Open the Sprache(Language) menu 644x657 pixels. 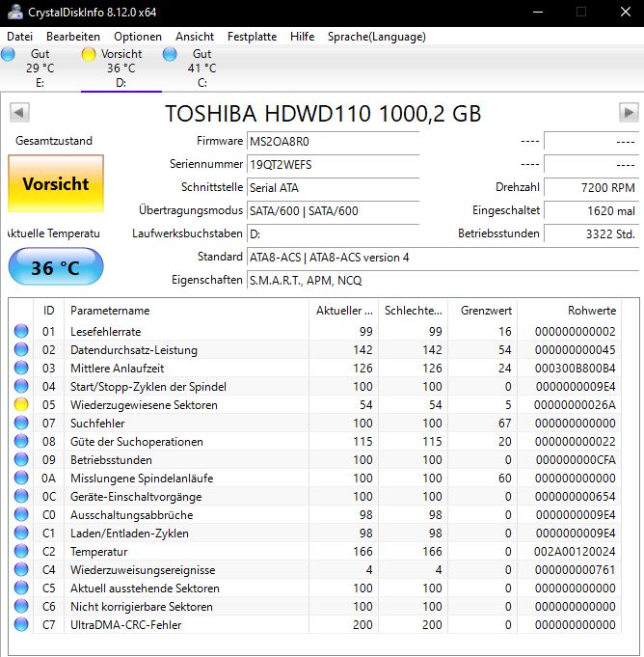377,37
